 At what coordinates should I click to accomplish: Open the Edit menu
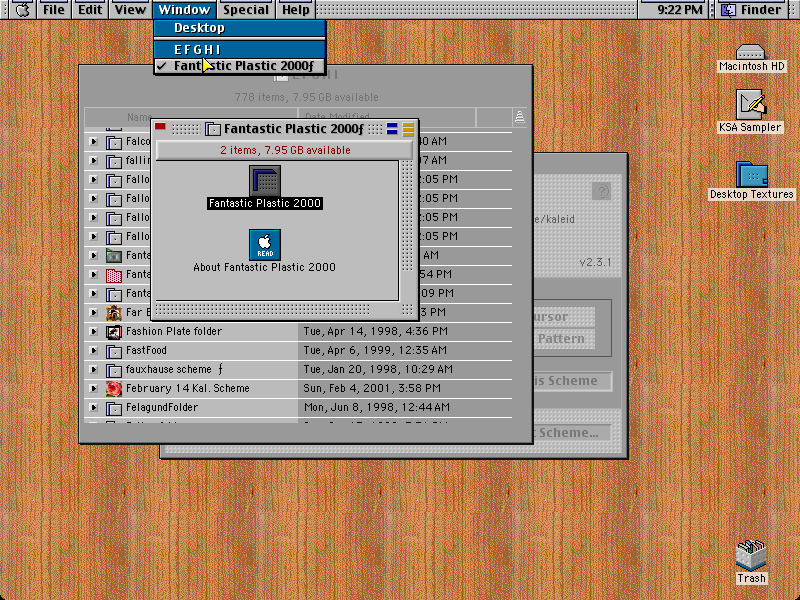(x=90, y=10)
